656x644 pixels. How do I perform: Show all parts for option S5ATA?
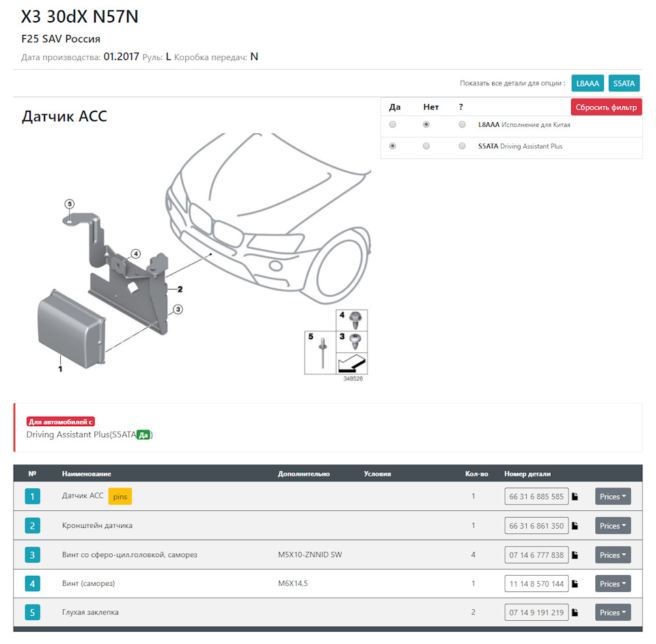click(x=624, y=83)
